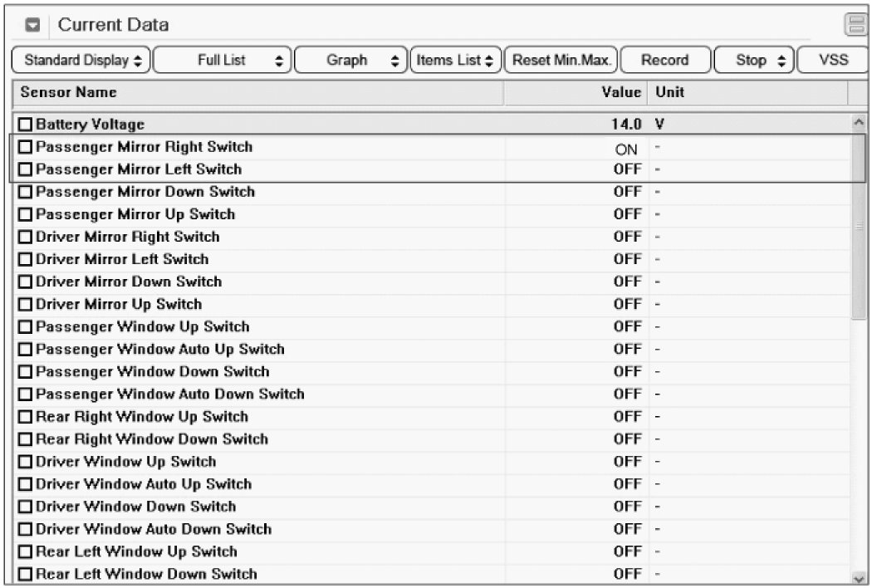This screenshot has width=872, height=588.
Task: Click the VSS button
Action: coord(833,61)
